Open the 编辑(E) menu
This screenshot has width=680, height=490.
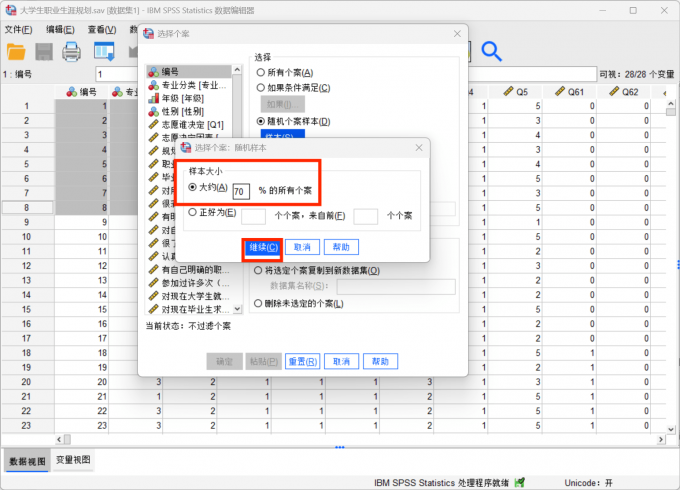coord(60,29)
